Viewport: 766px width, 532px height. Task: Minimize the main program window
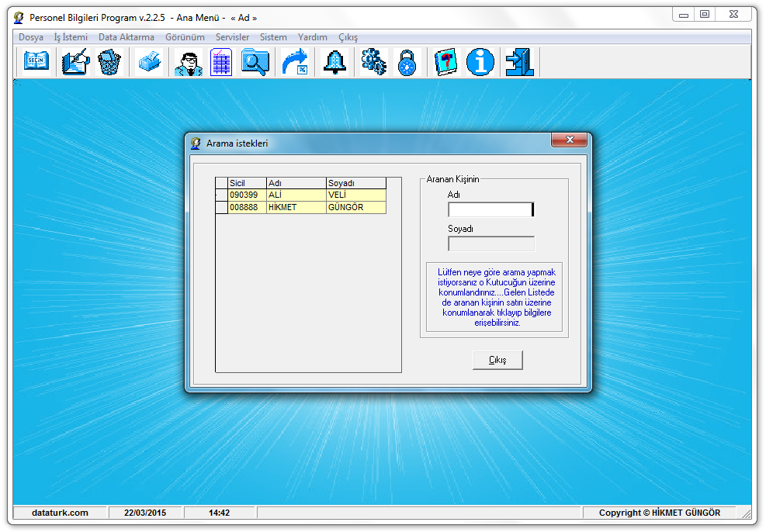point(684,15)
